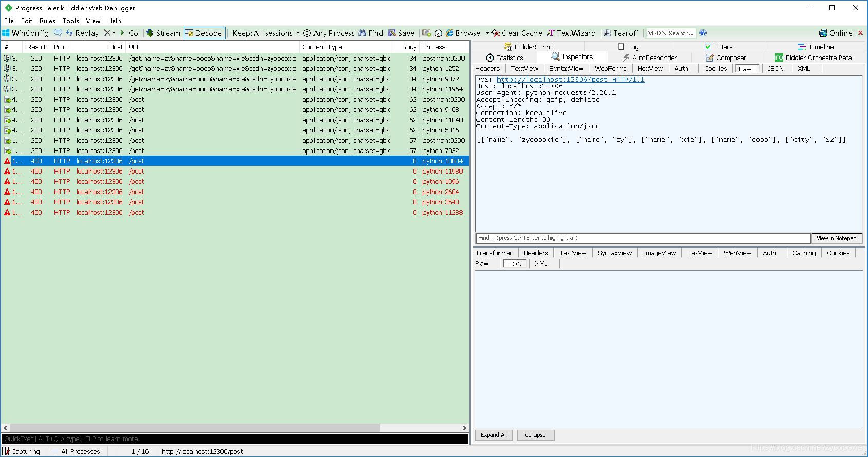Launch Browse with IE icon

click(463, 33)
